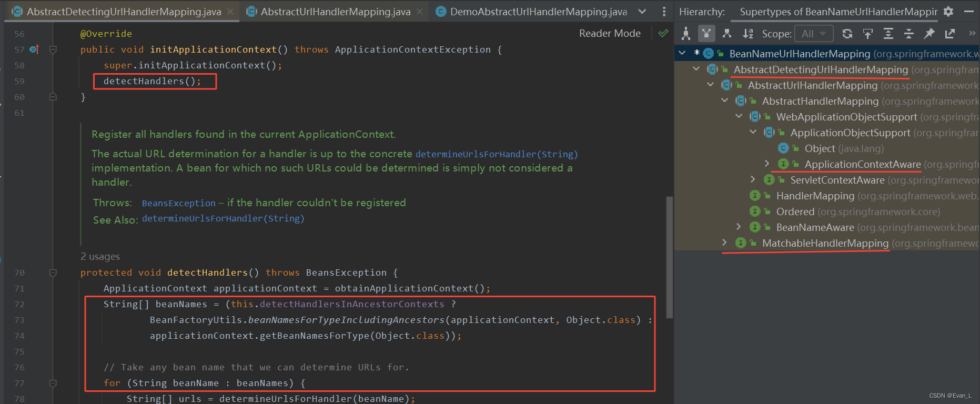Expand the ServletContextAware tree node

click(x=753, y=179)
